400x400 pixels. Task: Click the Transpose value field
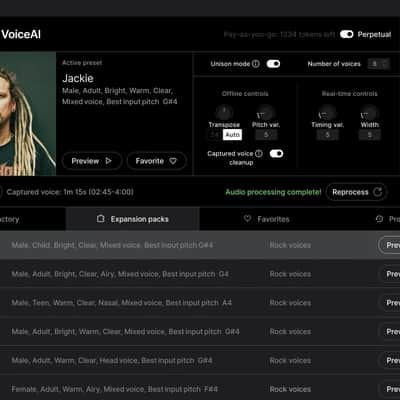tap(215, 135)
